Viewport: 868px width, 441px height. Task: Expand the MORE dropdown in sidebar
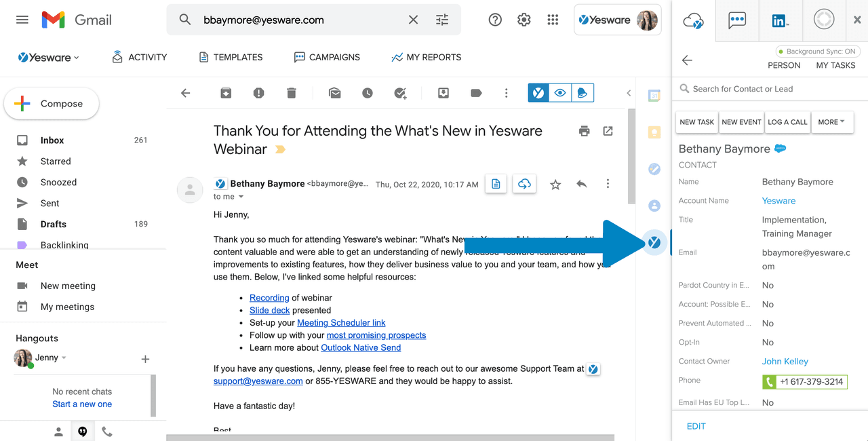tap(831, 122)
